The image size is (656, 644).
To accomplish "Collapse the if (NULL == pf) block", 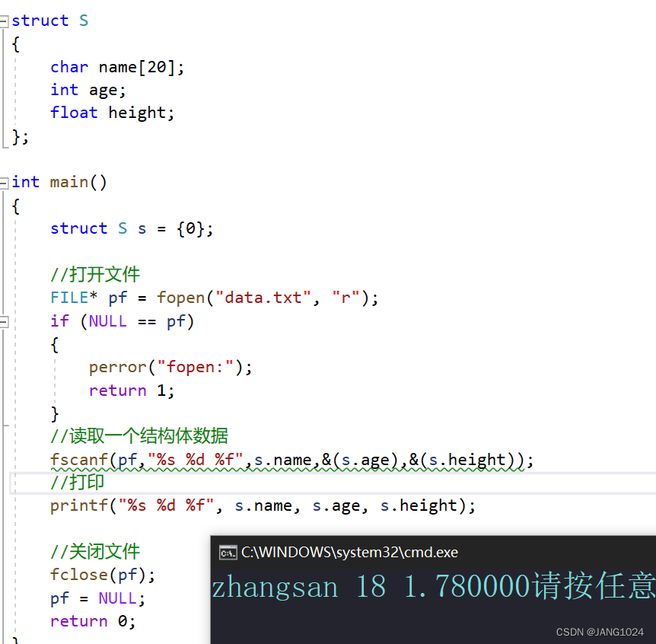I will [5, 320].
